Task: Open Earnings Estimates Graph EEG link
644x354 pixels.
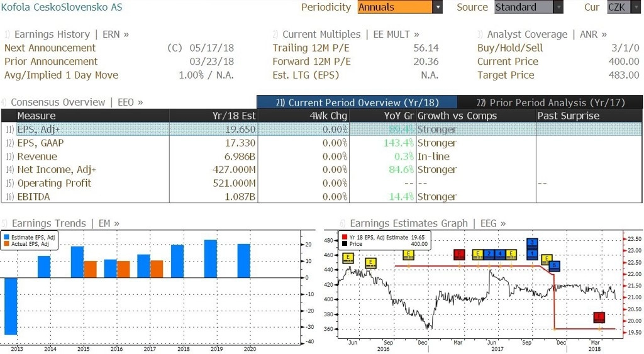Action: [x=428, y=223]
